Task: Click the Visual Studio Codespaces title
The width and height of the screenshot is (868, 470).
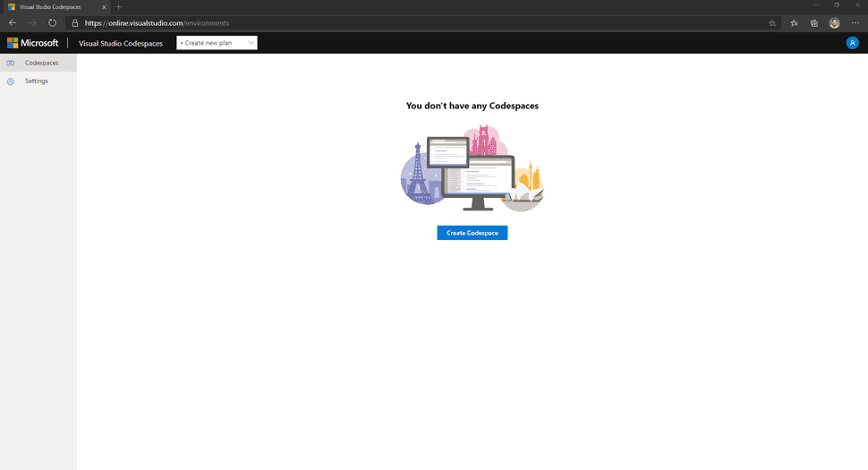Action: pyautogui.click(x=121, y=43)
